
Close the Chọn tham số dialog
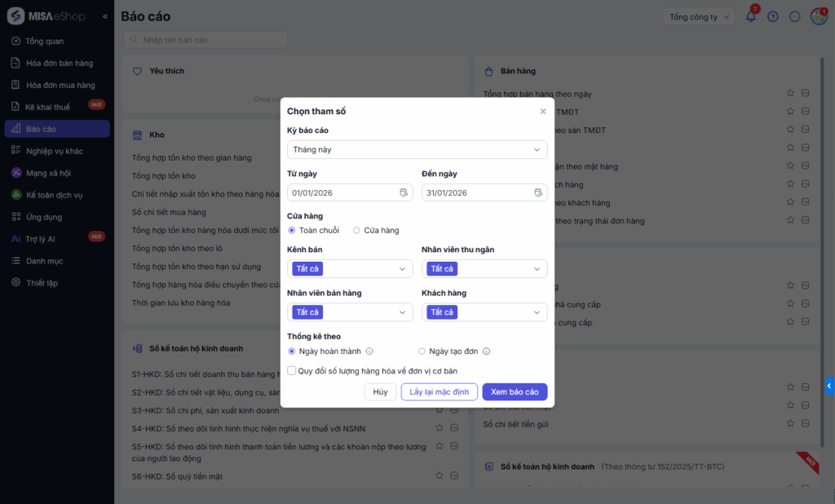coord(543,111)
